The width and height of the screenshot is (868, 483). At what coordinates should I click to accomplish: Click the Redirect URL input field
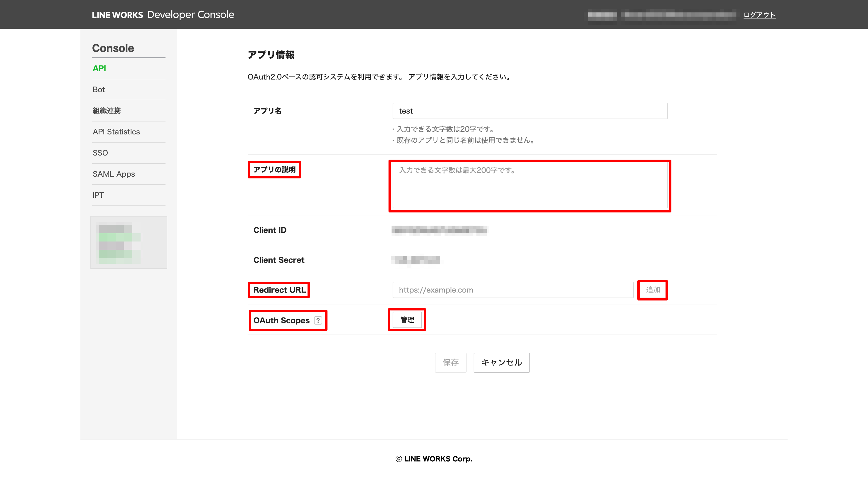[x=513, y=290]
